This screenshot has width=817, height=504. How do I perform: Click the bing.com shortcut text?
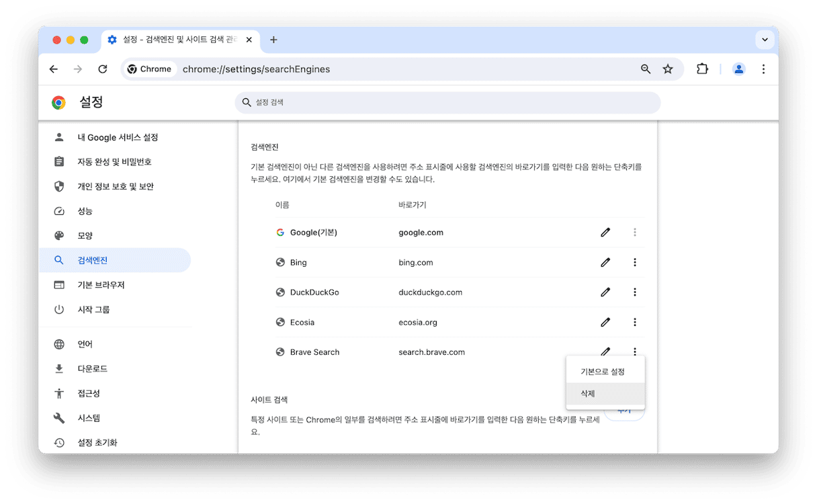tap(416, 262)
